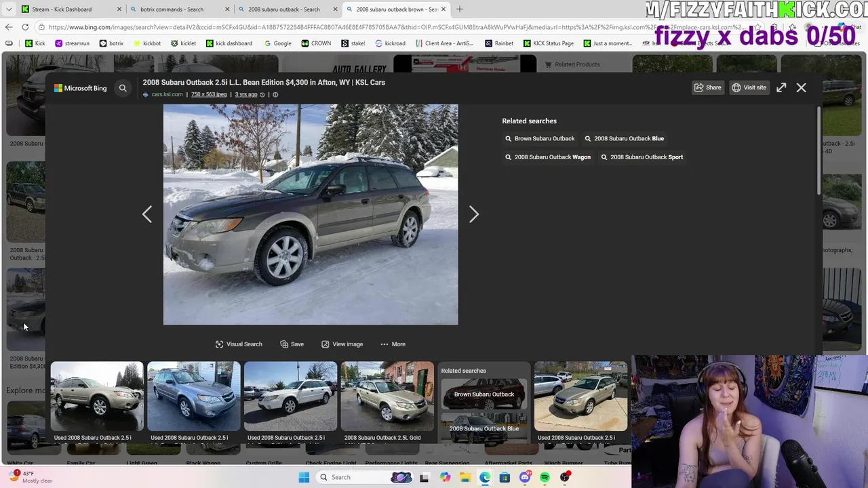Image resolution: width=868 pixels, height=488 pixels.
Task: Select related search 2008 Subaru Outback Wagon
Action: tap(548, 157)
